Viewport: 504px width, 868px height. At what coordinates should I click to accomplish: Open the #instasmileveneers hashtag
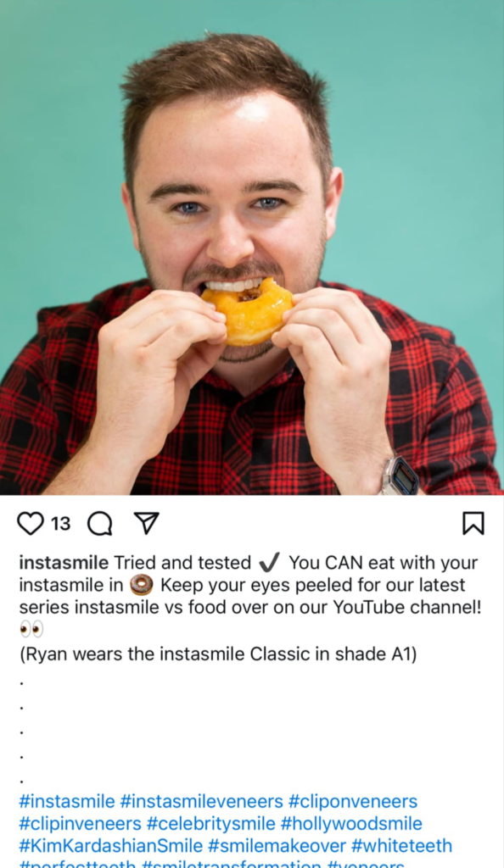pyautogui.click(x=202, y=801)
